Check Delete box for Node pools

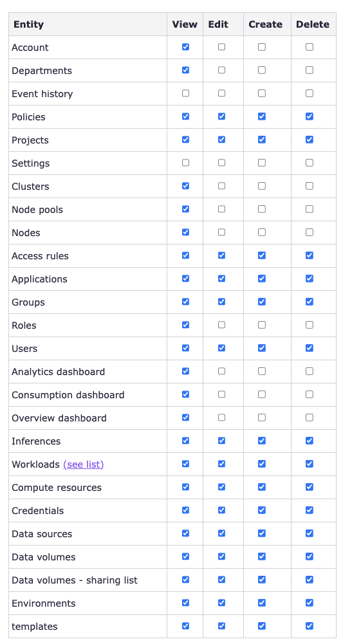pos(310,209)
